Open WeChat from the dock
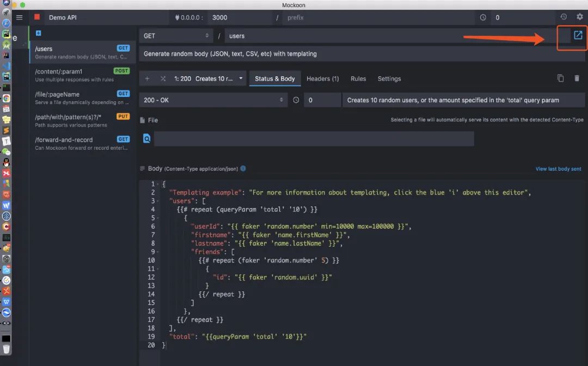This screenshot has height=366, width=588. pyautogui.click(x=6, y=152)
